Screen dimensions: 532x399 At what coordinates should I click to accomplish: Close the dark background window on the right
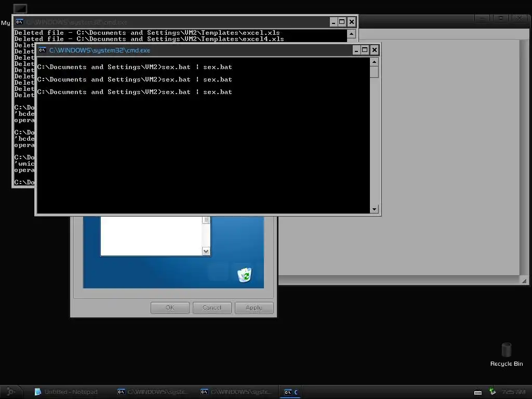pyautogui.click(x=519, y=18)
